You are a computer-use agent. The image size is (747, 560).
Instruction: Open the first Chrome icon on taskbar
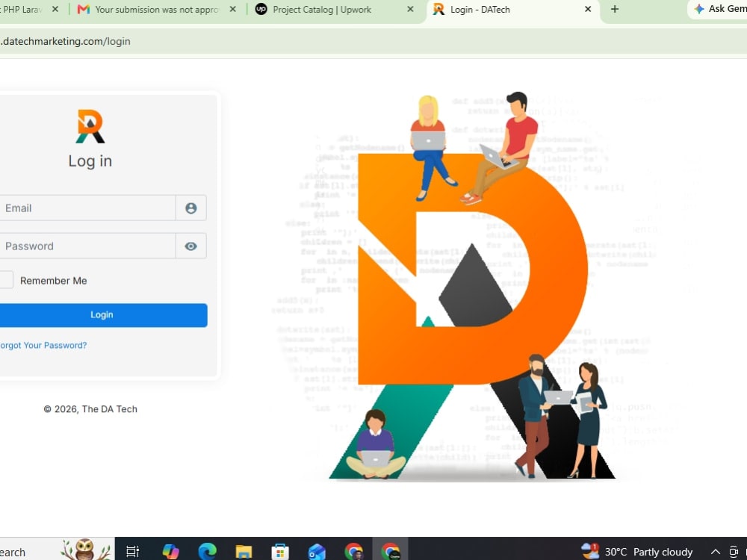(353, 552)
